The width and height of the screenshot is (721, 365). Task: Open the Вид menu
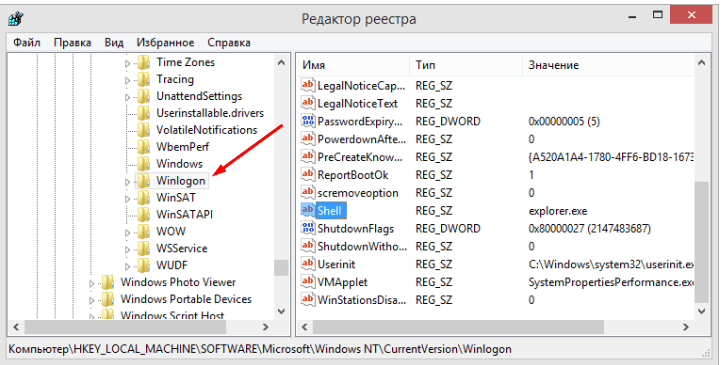114,43
